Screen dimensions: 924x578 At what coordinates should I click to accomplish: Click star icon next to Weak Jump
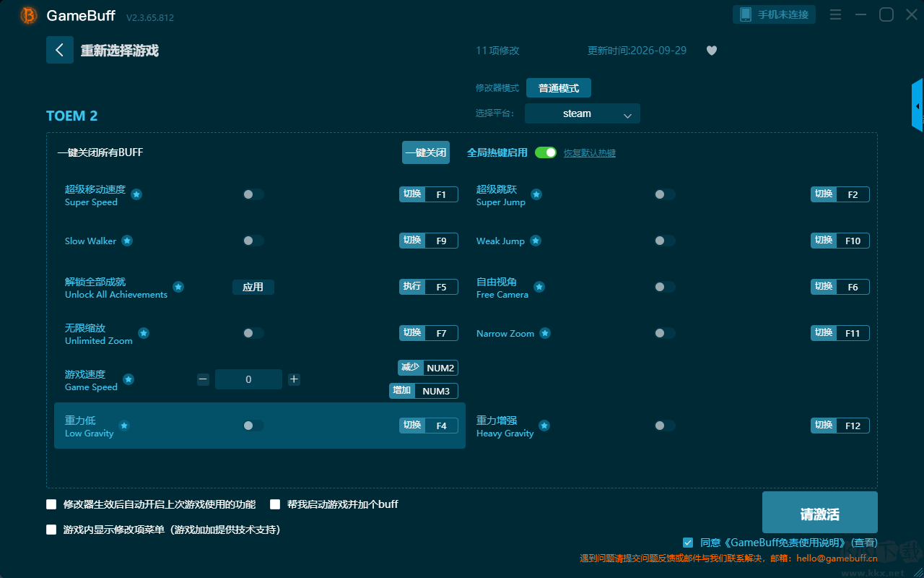[x=536, y=241]
